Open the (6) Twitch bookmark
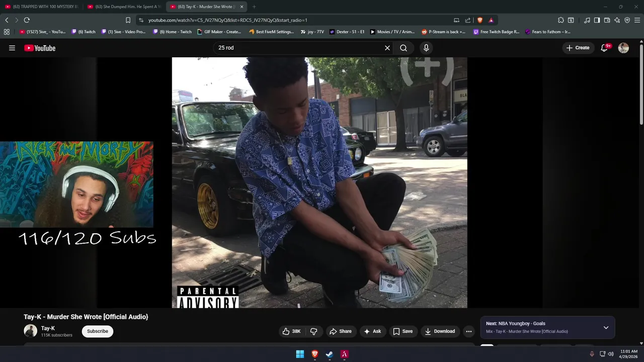Viewport: 644px width, 362px height. pyautogui.click(x=84, y=32)
